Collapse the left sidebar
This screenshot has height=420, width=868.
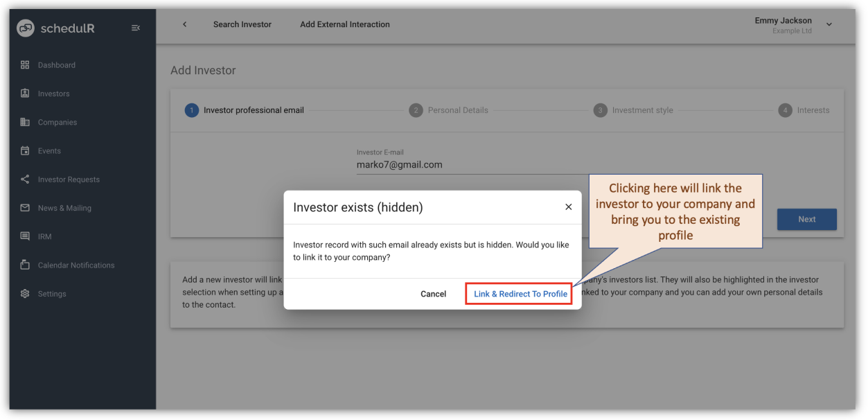(x=136, y=28)
